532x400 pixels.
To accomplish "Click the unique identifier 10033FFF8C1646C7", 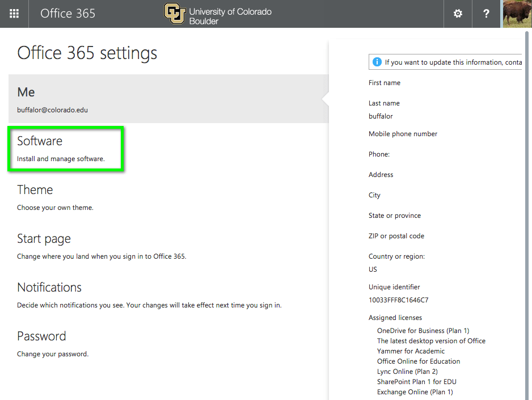I will [398, 300].
